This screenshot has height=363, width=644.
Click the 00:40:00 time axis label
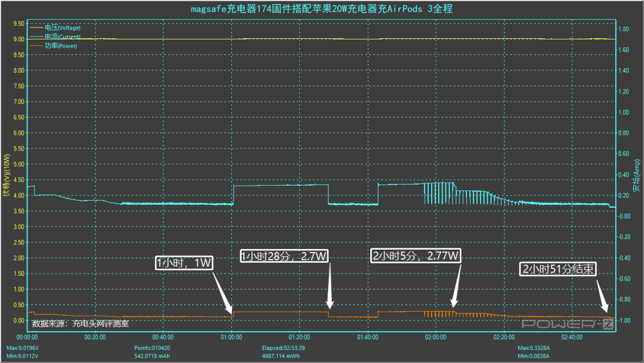pyautogui.click(x=163, y=337)
